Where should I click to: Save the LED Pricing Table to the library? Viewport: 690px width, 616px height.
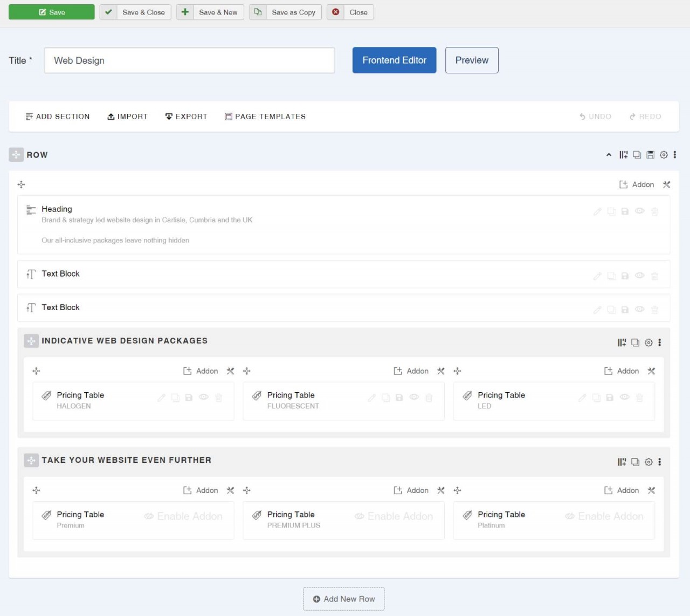pyautogui.click(x=610, y=398)
